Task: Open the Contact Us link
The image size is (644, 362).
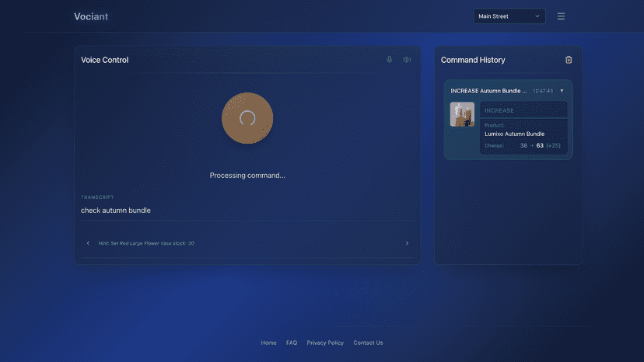Action: coord(368,343)
